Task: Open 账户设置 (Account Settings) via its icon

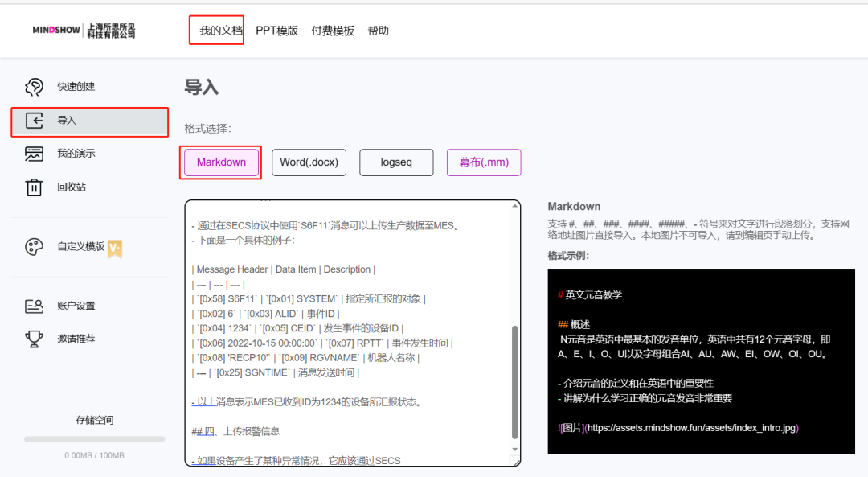Action: (34, 306)
